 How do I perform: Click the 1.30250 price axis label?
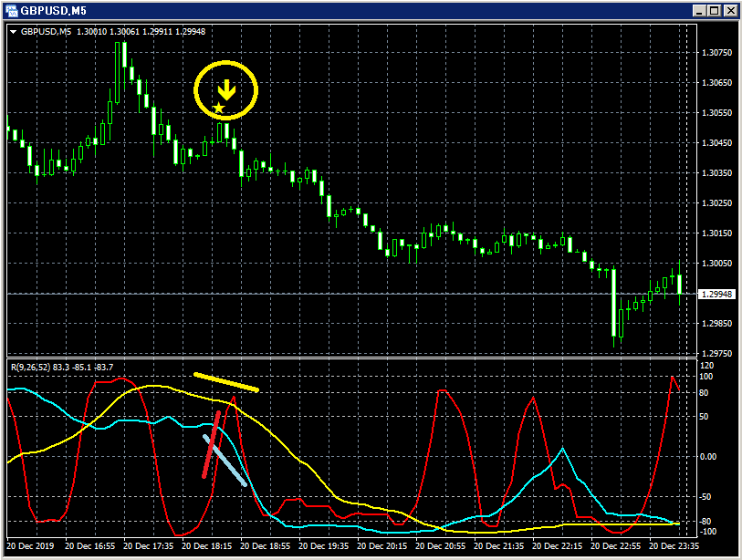click(x=717, y=203)
